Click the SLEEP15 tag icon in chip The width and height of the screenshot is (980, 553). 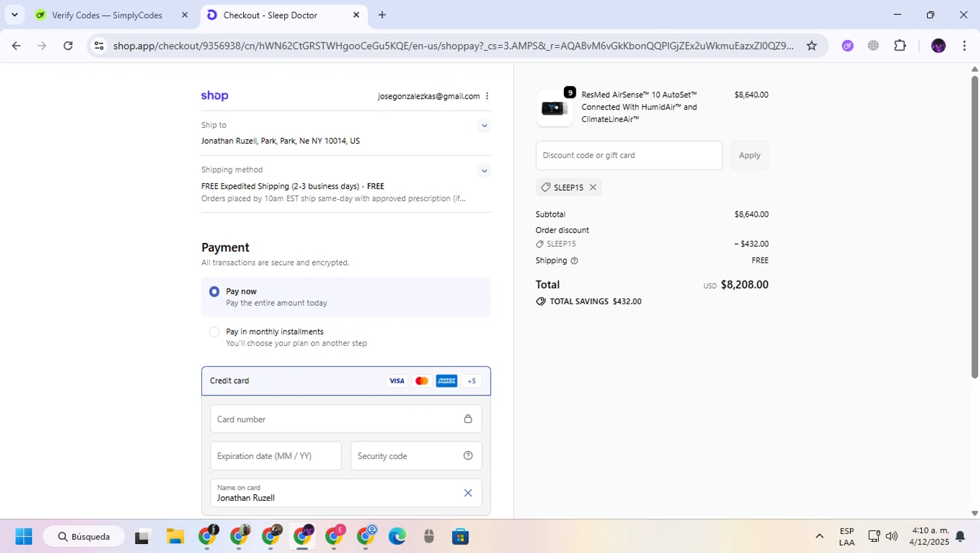pos(546,187)
